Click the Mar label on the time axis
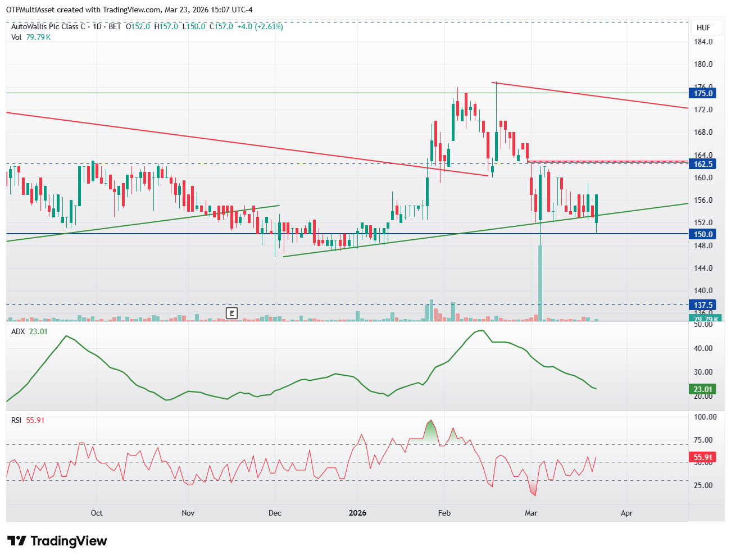The width and height of the screenshot is (731, 560). (531, 513)
